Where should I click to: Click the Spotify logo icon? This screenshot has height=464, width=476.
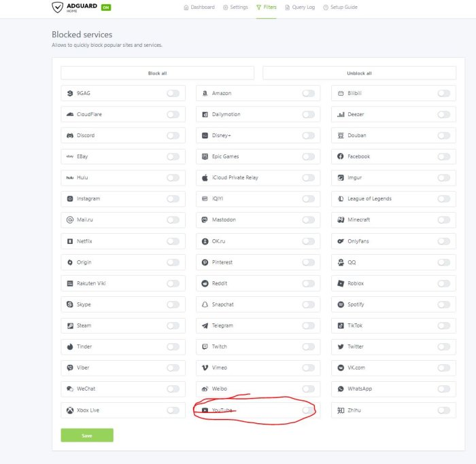coord(341,304)
